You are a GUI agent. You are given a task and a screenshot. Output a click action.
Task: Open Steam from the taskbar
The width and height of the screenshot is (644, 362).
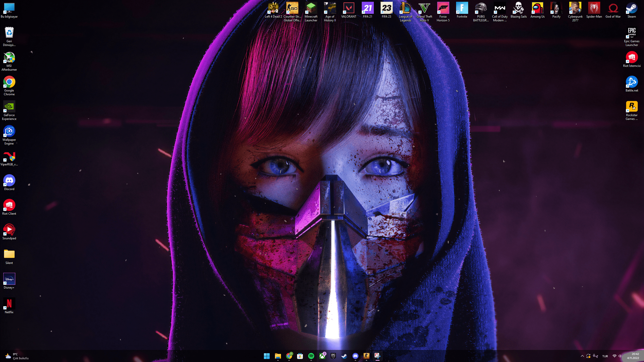(x=344, y=356)
